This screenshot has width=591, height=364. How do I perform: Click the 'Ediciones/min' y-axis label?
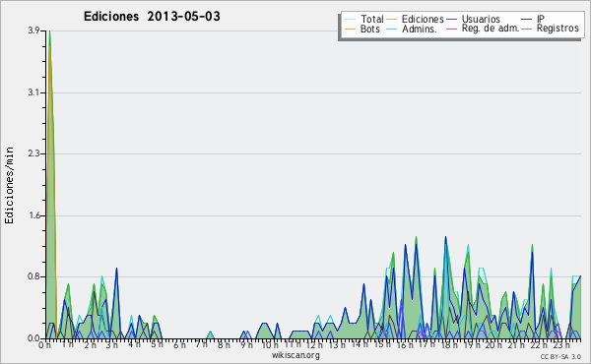tap(9, 185)
